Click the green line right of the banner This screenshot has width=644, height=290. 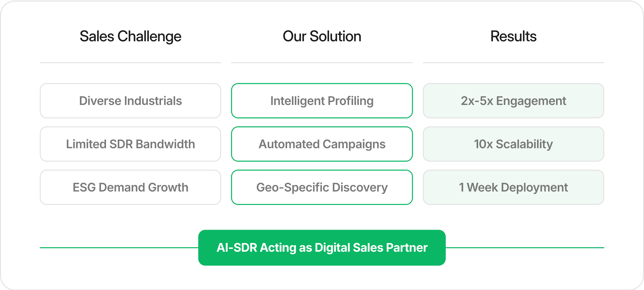click(x=525, y=248)
